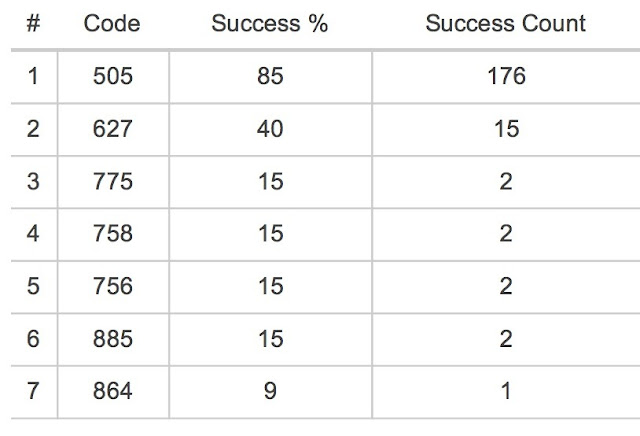Click success count 1 for code 864
Viewport: 640px width, 436px height.
(x=505, y=391)
